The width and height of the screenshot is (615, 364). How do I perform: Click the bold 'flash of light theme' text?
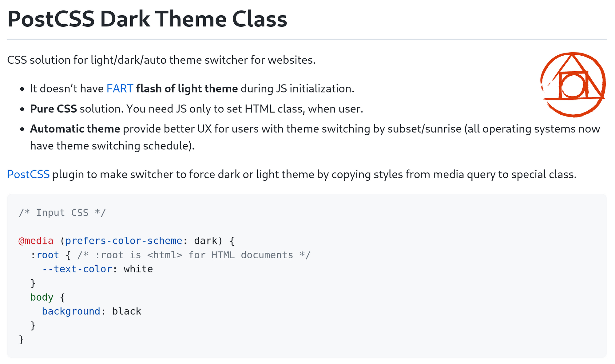(187, 89)
